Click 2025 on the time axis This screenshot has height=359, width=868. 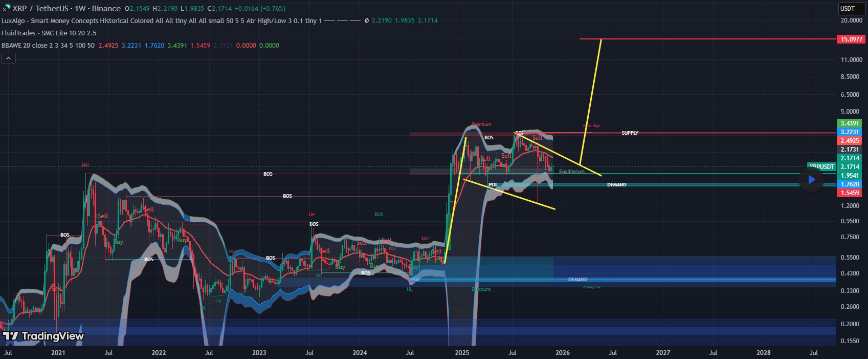(462, 353)
